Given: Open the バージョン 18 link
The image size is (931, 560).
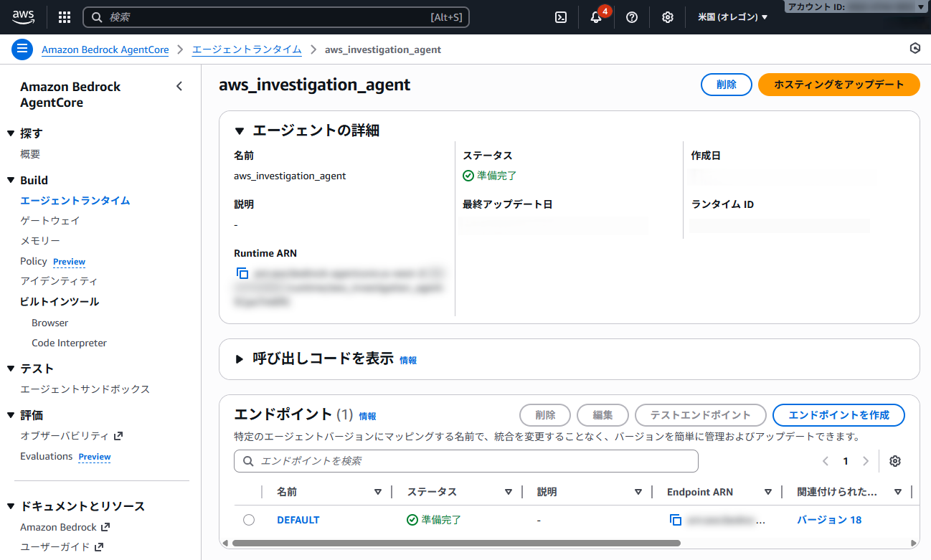Looking at the screenshot, I should click(x=829, y=519).
